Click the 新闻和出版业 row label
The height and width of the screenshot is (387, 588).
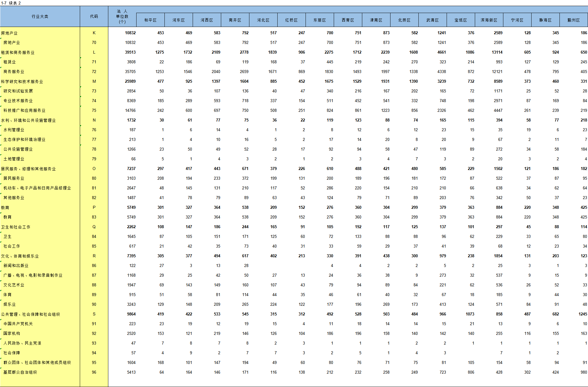pyautogui.click(x=16, y=265)
